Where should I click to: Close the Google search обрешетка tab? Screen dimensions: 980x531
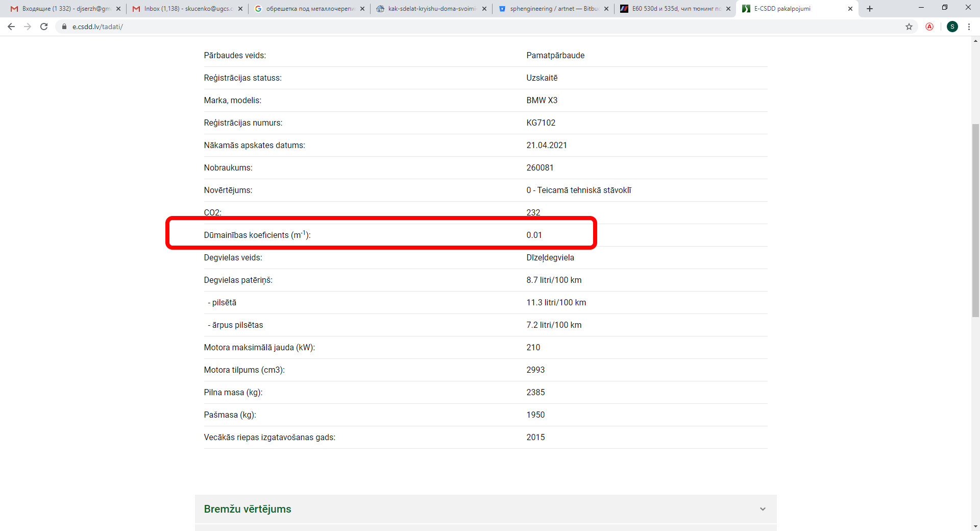point(362,9)
